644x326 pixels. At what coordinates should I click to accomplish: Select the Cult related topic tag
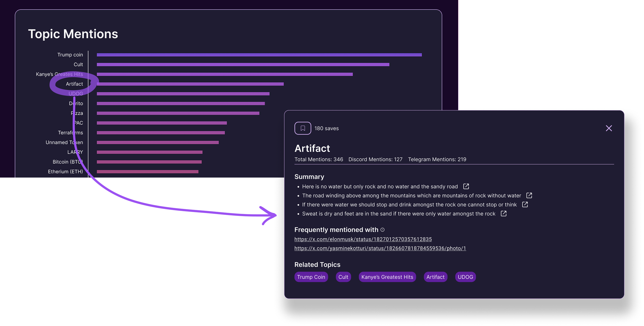[343, 277]
